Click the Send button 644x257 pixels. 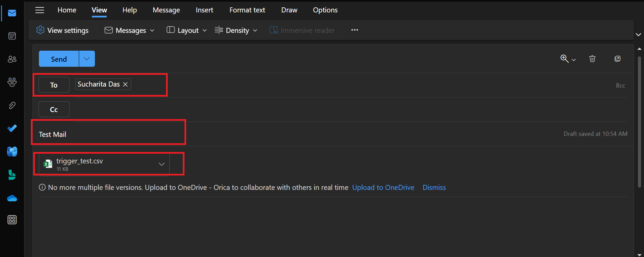59,59
